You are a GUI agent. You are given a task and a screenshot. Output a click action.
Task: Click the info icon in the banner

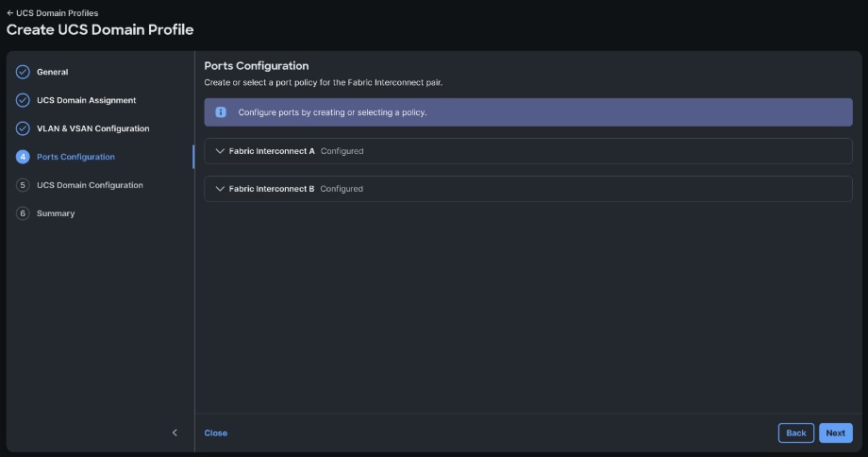(221, 112)
